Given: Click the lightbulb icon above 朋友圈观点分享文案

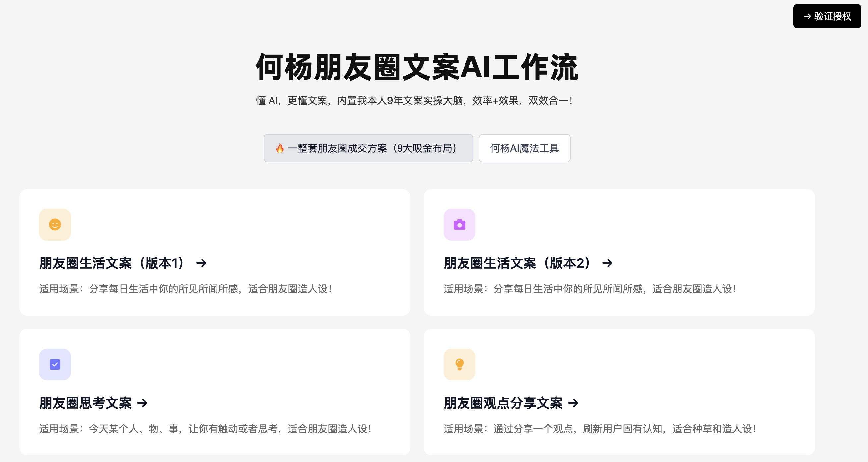Looking at the screenshot, I should pyautogui.click(x=459, y=364).
